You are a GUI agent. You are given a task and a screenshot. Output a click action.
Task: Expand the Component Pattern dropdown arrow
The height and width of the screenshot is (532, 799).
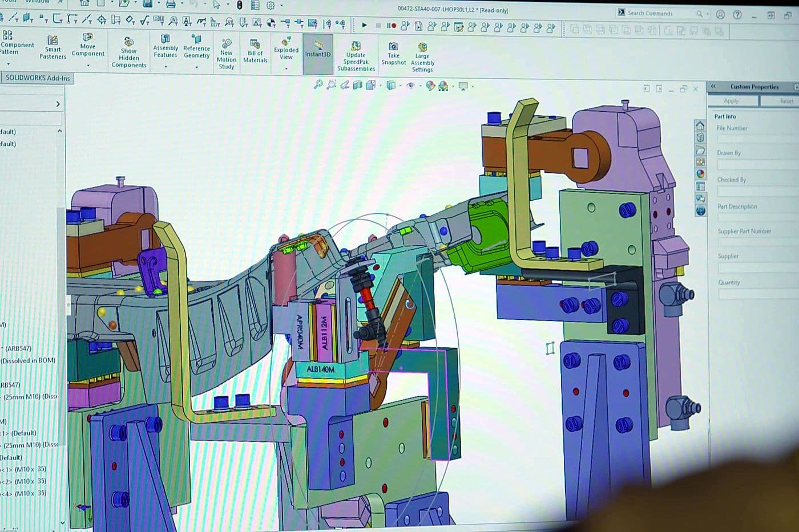[x=8, y=63]
